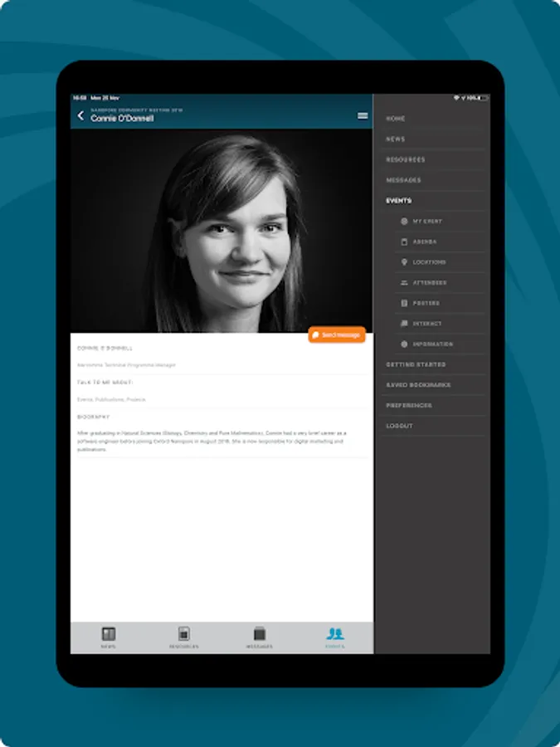The height and width of the screenshot is (747, 560).
Task: Open Home in the side menu
Action: pyautogui.click(x=396, y=119)
